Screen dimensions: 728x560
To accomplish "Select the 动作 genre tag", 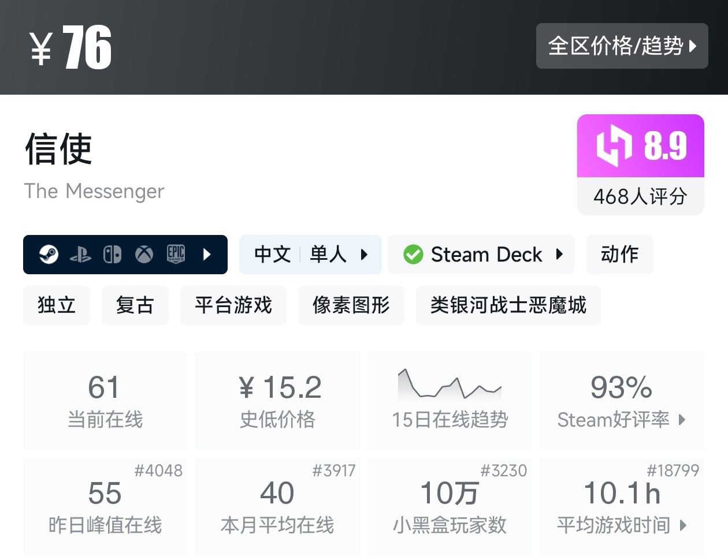I will tap(619, 255).
